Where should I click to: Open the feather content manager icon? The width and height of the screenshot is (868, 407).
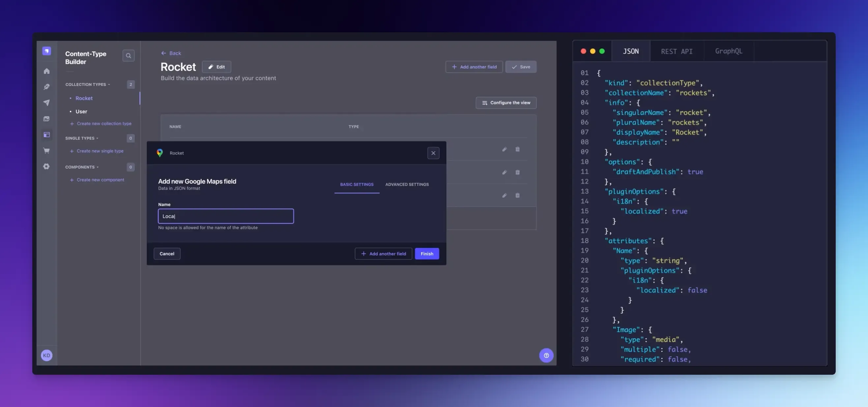coord(46,87)
